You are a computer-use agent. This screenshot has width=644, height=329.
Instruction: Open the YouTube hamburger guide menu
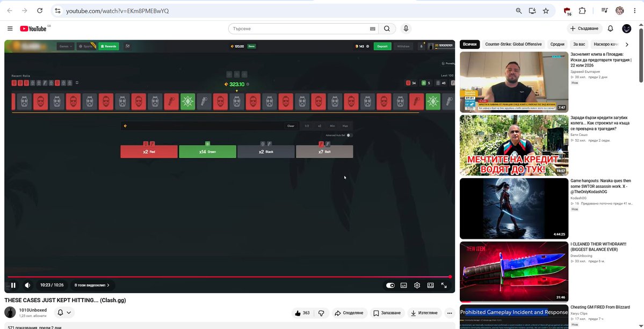(x=10, y=28)
